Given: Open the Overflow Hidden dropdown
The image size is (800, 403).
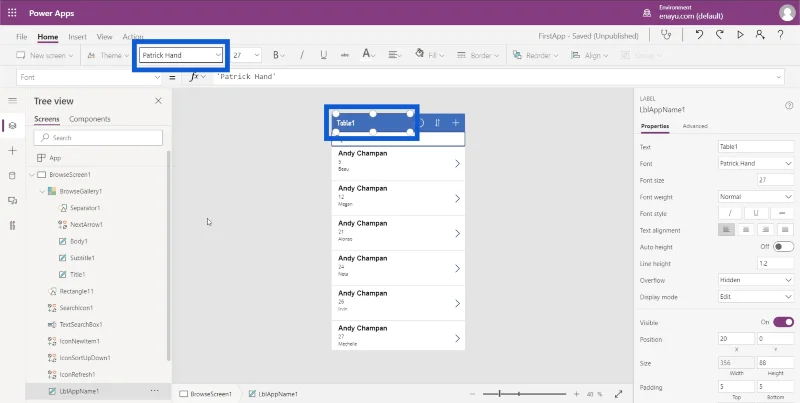Looking at the screenshot, I should 756,280.
